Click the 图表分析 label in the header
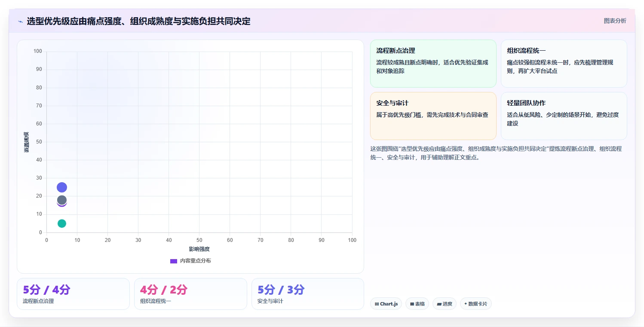644x327 pixels. coord(615,21)
